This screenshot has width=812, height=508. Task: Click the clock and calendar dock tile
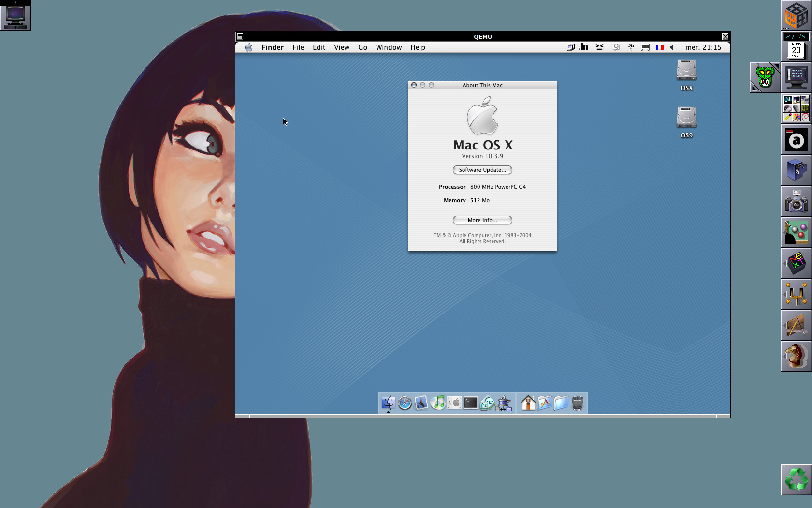796,46
